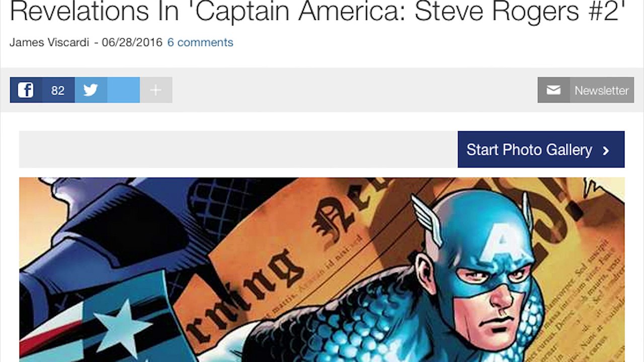Click the chevron arrow on Start Photo Gallery
The width and height of the screenshot is (644, 362).
coord(606,150)
